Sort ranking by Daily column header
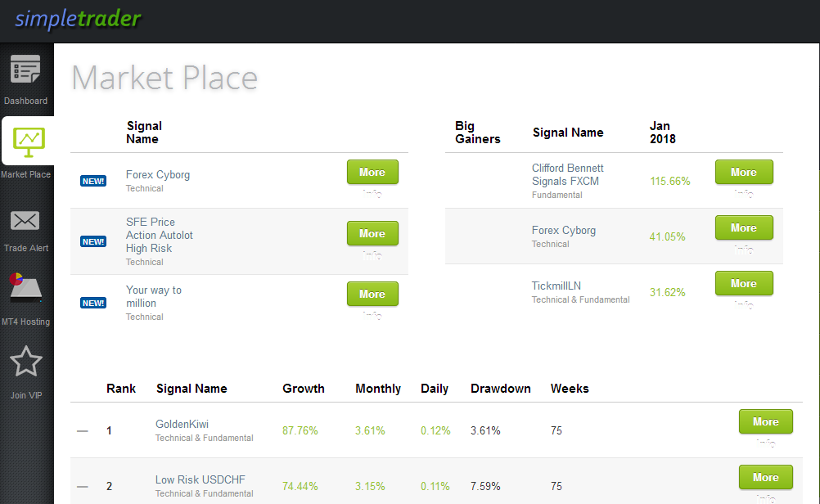Screen dimensions: 820x504 [x=435, y=389]
